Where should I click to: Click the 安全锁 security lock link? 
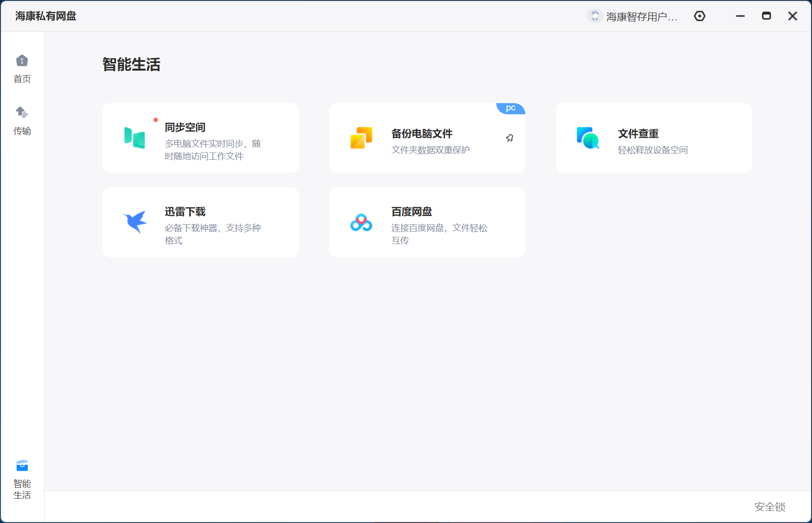[770, 507]
